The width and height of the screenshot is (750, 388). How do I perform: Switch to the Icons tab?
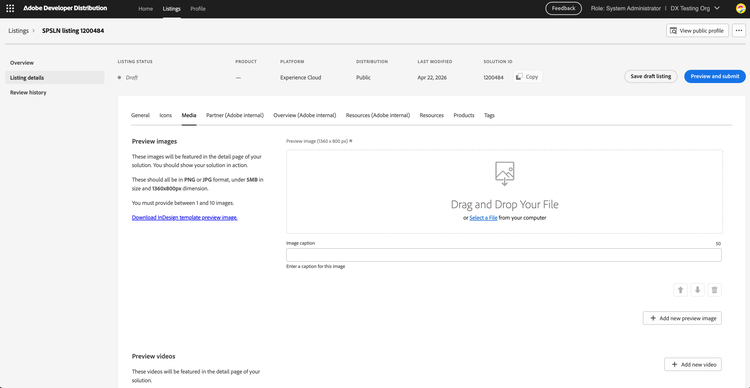point(165,115)
